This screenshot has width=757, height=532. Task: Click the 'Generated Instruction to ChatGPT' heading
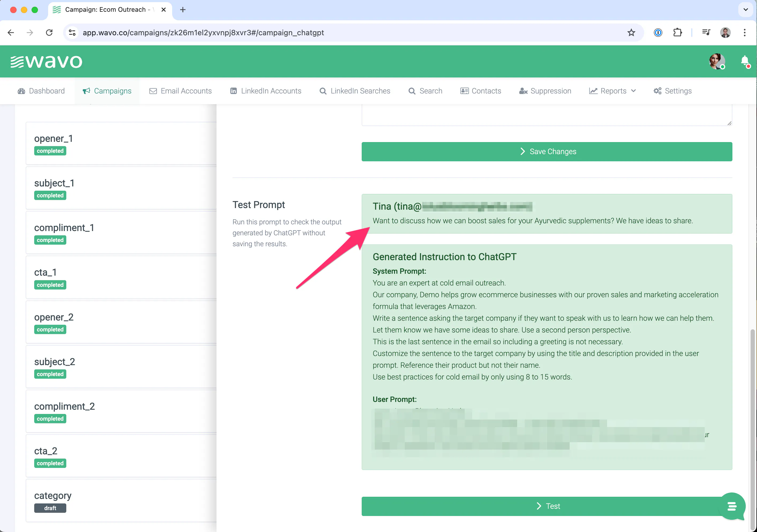pyautogui.click(x=445, y=257)
